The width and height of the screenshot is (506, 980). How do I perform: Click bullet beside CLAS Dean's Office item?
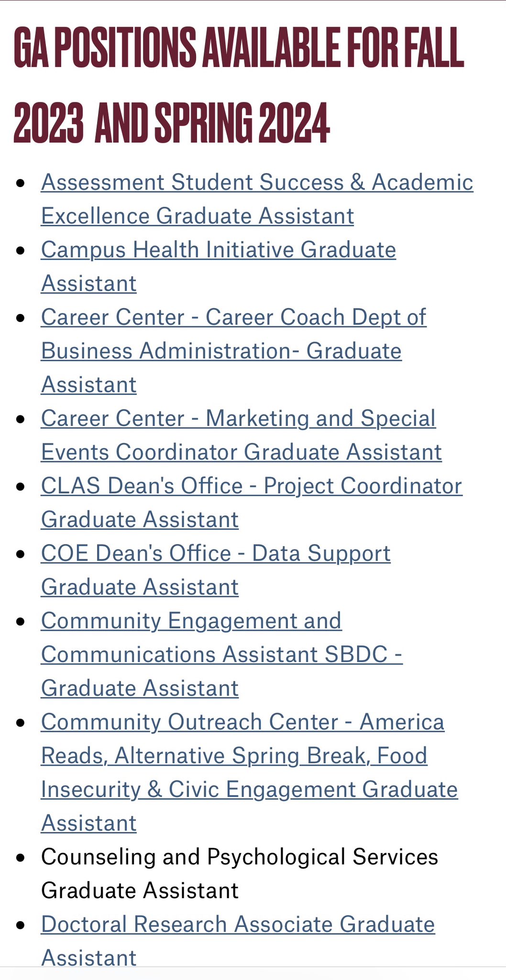click(20, 486)
